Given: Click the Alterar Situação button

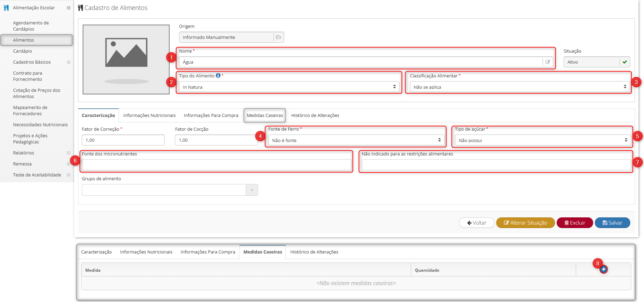Looking at the screenshot, I should tap(525, 223).
